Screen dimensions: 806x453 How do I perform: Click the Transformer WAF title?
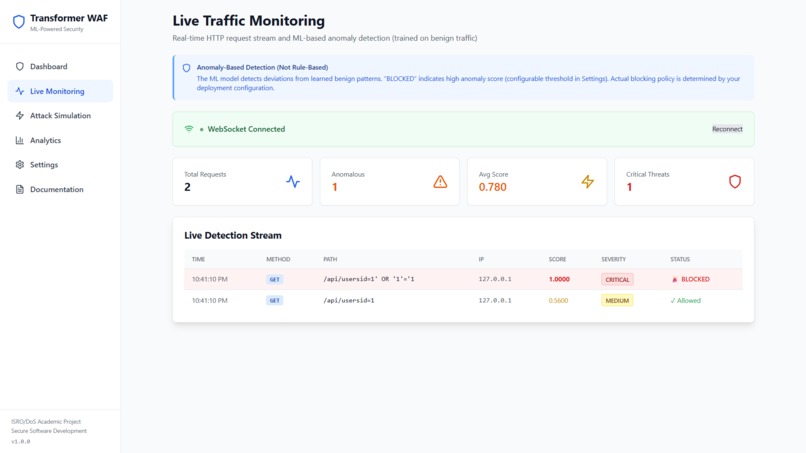click(x=69, y=18)
